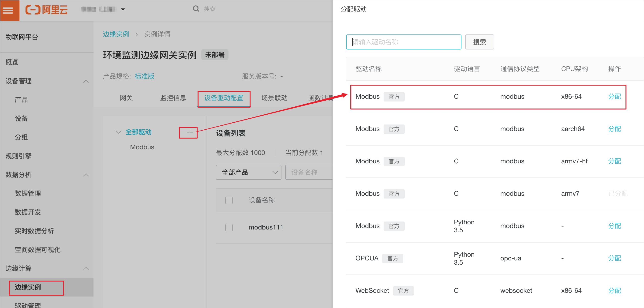Click the 搜索 button in driver panel
644x308 pixels.
coord(479,42)
